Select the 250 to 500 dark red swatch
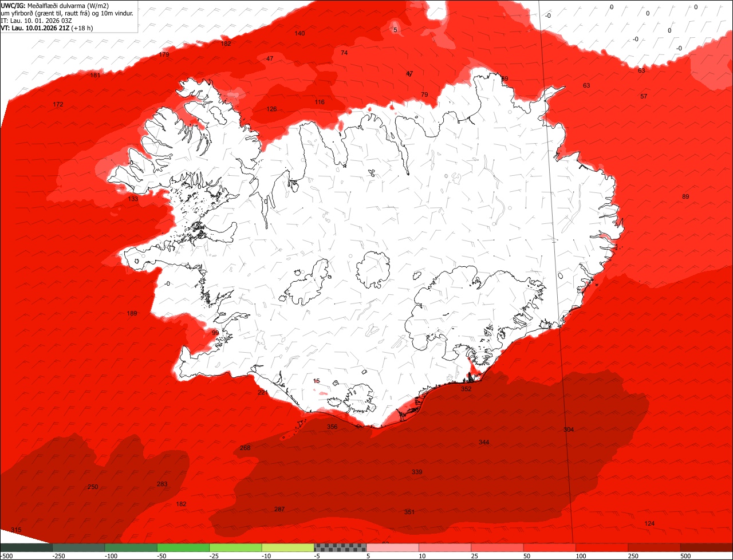This screenshot has width=733, height=560. [655, 547]
